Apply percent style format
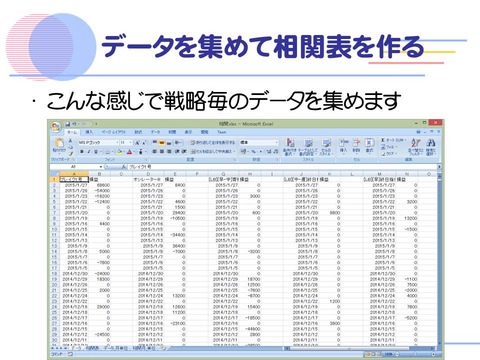Viewport: 480px width, 360px height. [x=253, y=152]
